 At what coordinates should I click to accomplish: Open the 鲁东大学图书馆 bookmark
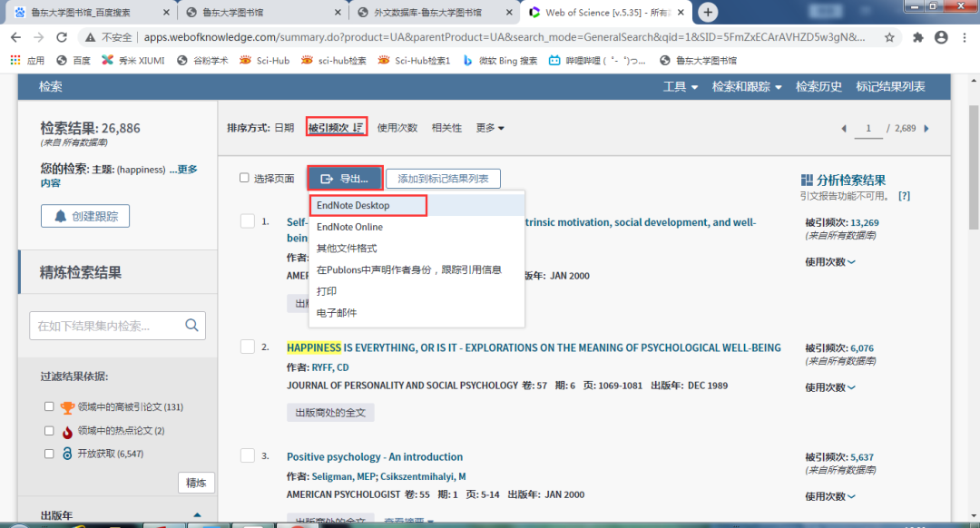click(698, 61)
